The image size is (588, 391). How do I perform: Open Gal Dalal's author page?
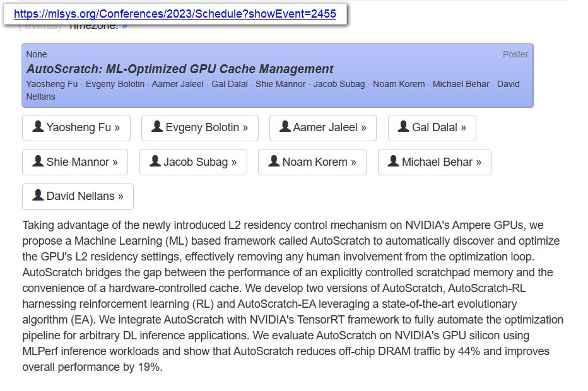coord(432,128)
